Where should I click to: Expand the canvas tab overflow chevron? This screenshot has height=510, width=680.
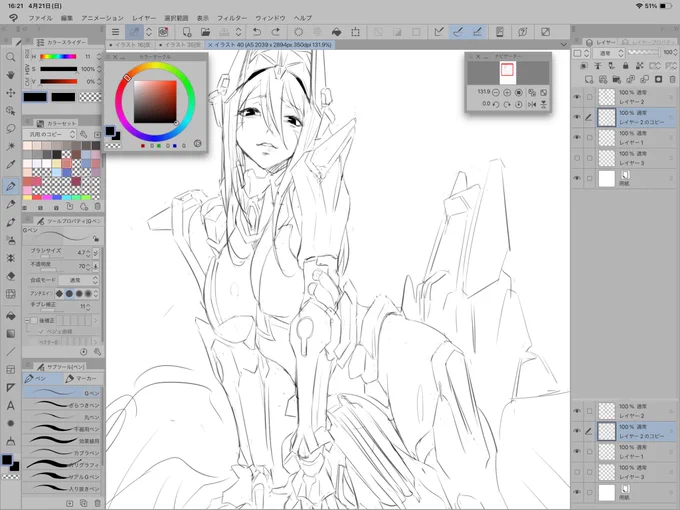tap(563, 44)
